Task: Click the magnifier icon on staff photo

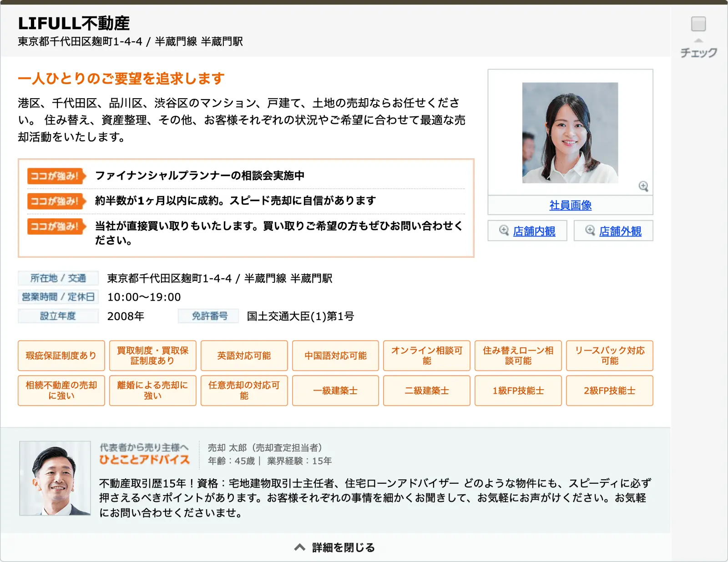Action: (x=643, y=186)
